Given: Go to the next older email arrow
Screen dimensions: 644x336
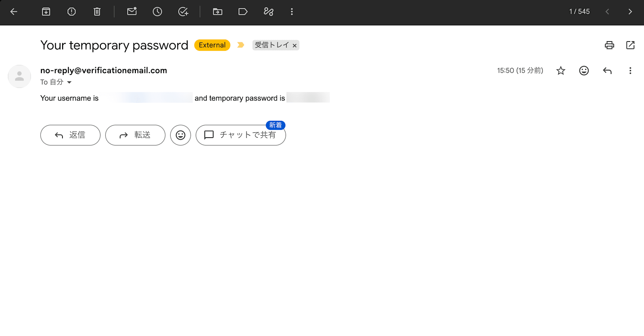Looking at the screenshot, I should click(630, 12).
